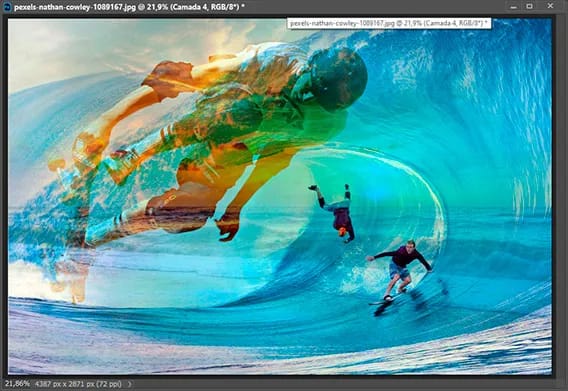This screenshot has height=391, width=568.
Task: Maximize the document window
Action: (529, 6)
